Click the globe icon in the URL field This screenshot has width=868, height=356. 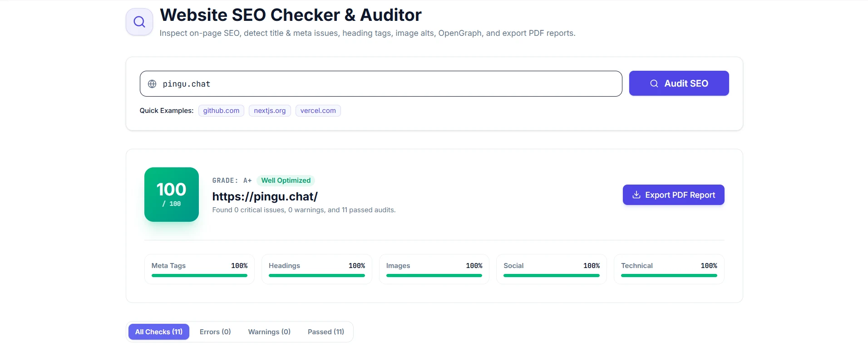click(152, 84)
